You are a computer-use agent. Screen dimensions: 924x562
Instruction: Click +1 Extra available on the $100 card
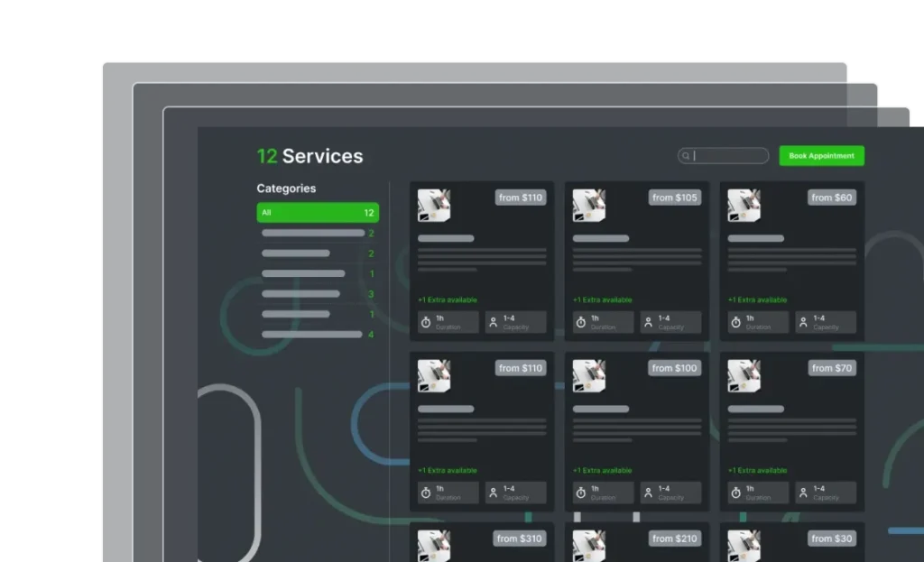602,470
